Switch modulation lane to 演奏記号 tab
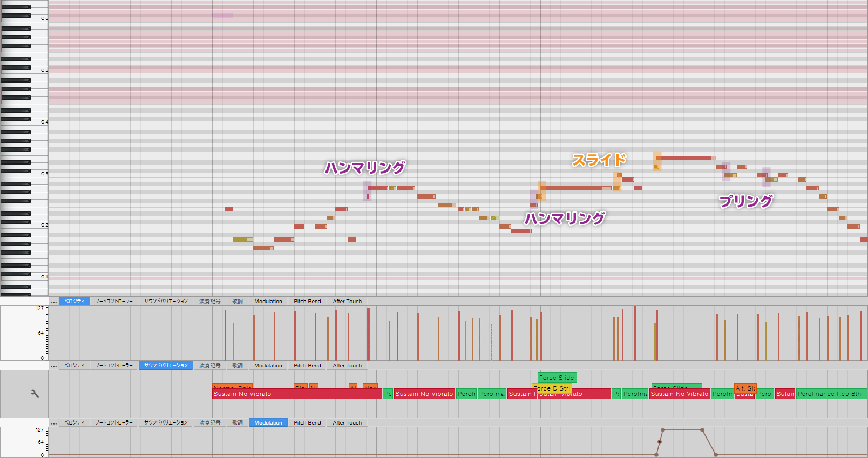 pos(210,423)
